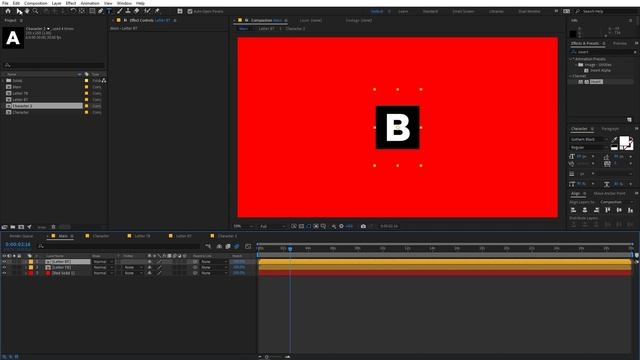
Task: Open the viewer magnification dropdown
Action: [x=243, y=226]
